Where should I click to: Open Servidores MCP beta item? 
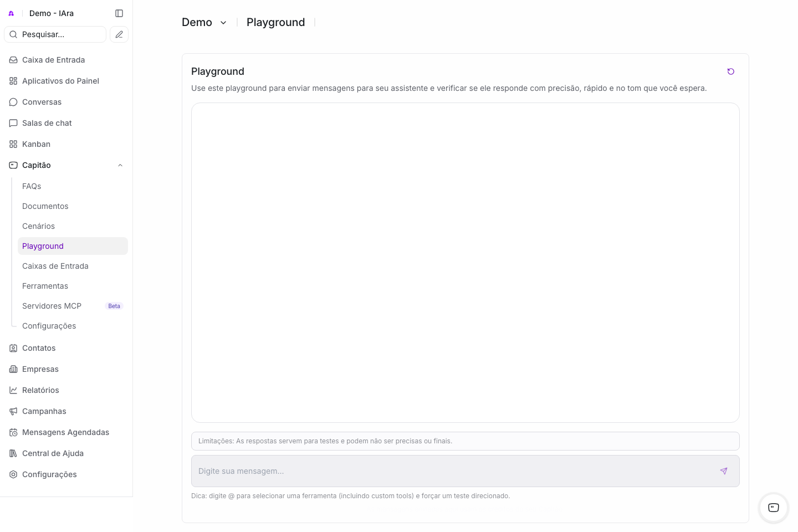73,306
